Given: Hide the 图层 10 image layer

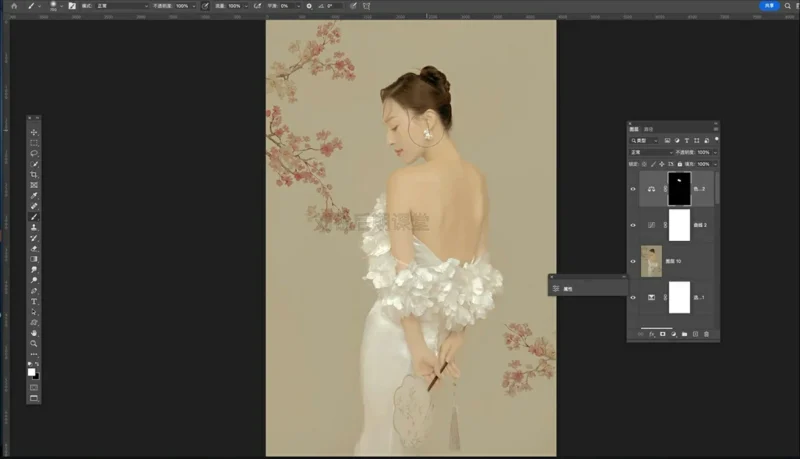Looking at the screenshot, I should point(633,261).
